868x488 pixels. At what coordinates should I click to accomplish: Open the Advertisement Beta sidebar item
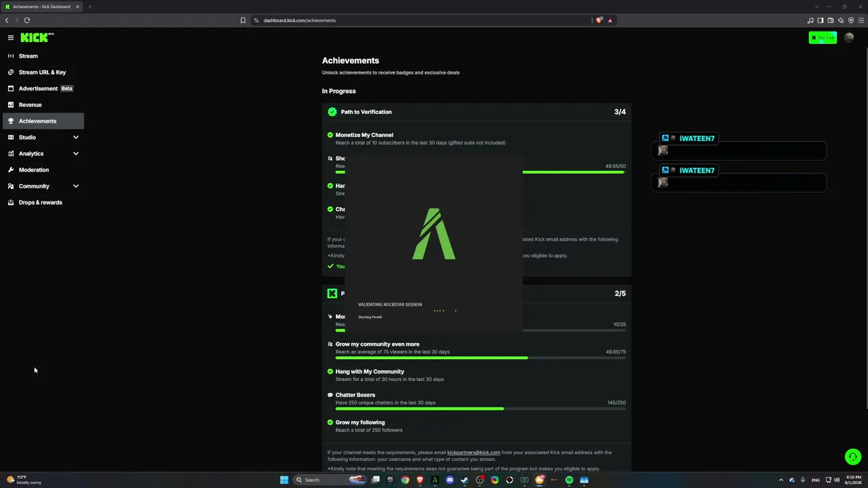tap(43, 89)
